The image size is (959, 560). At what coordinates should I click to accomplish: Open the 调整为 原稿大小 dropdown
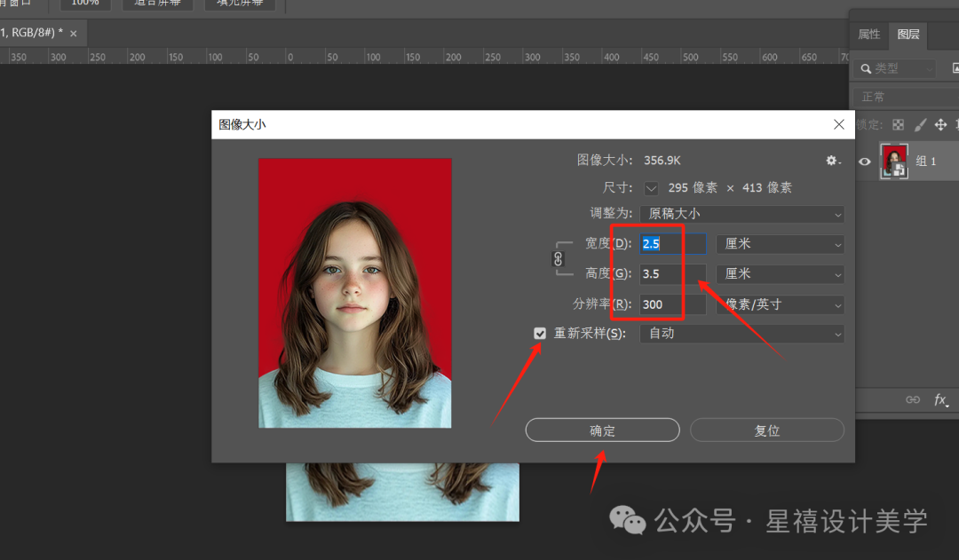[x=741, y=214]
